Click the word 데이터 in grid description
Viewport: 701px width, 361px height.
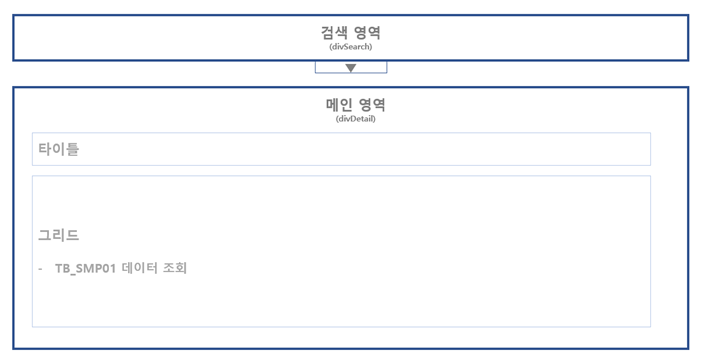coord(139,268)
